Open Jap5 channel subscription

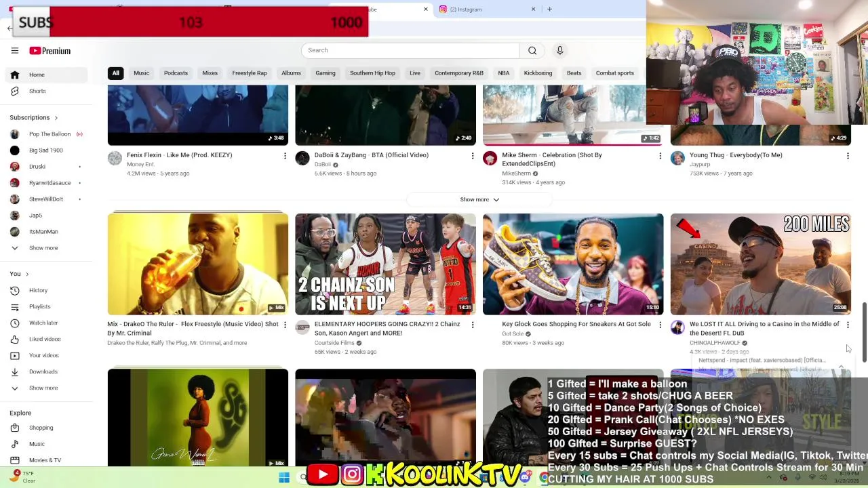tap(45, 216)
